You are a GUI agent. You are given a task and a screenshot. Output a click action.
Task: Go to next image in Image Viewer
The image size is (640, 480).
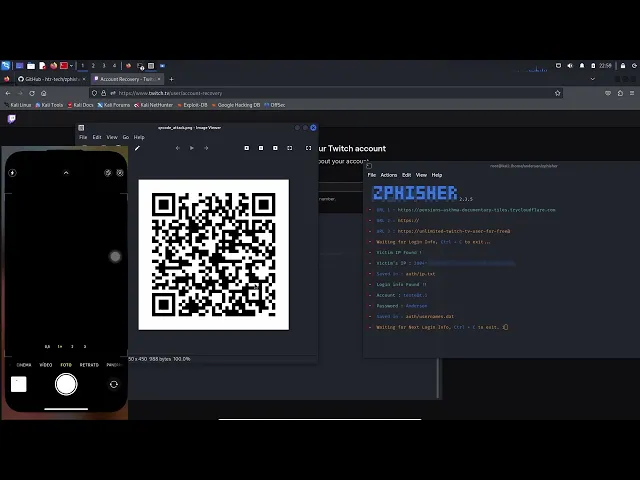pos(206,148)
